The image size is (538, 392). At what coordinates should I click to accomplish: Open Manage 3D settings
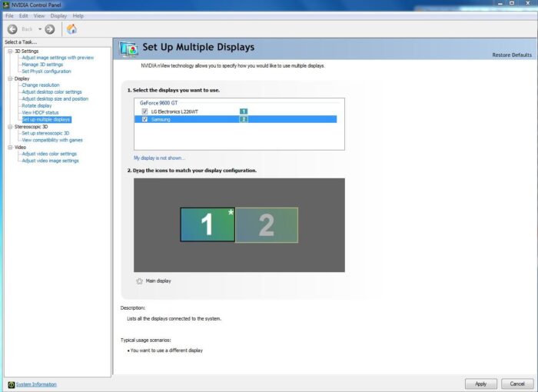pos(42,65)
